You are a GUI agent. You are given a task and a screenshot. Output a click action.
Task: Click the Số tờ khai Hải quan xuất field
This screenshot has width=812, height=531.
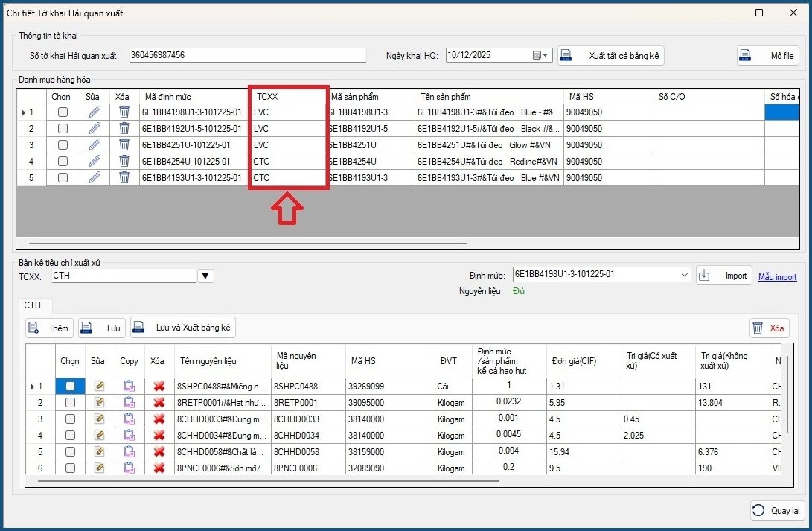pos(247,55)
